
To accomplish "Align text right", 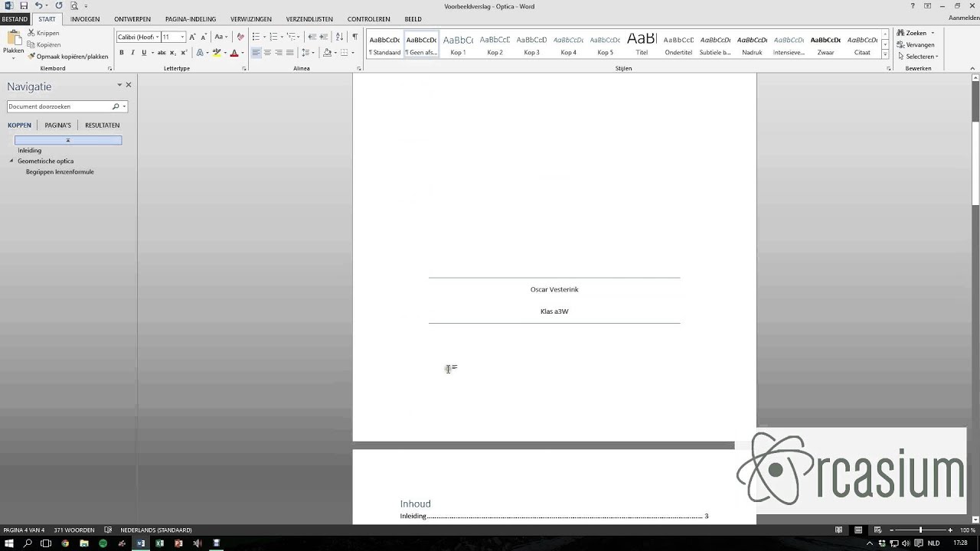I will [279, 53].
